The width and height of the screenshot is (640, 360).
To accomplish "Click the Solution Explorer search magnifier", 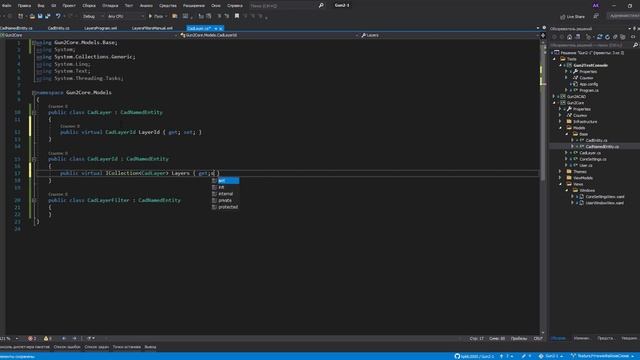I will (x=636, y=45).
